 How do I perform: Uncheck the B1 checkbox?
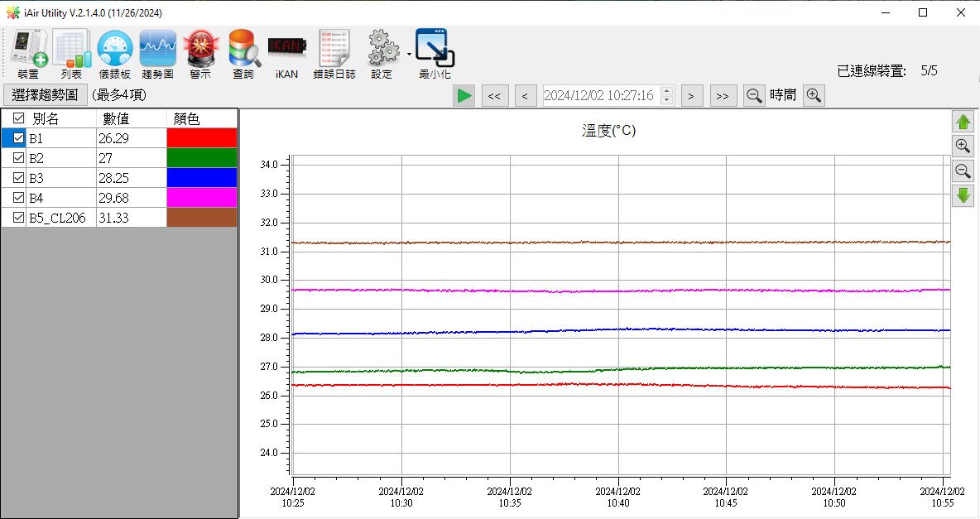tap(18, 138)
